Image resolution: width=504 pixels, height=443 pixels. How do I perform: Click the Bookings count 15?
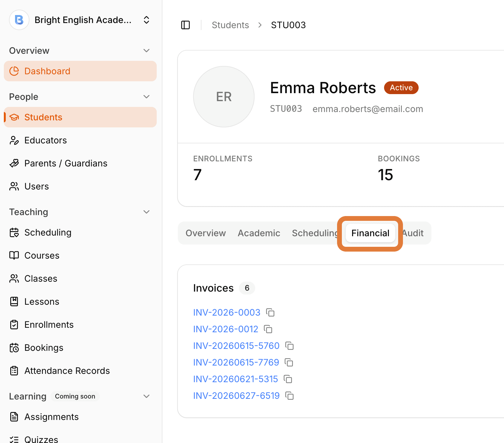(385, 175)
